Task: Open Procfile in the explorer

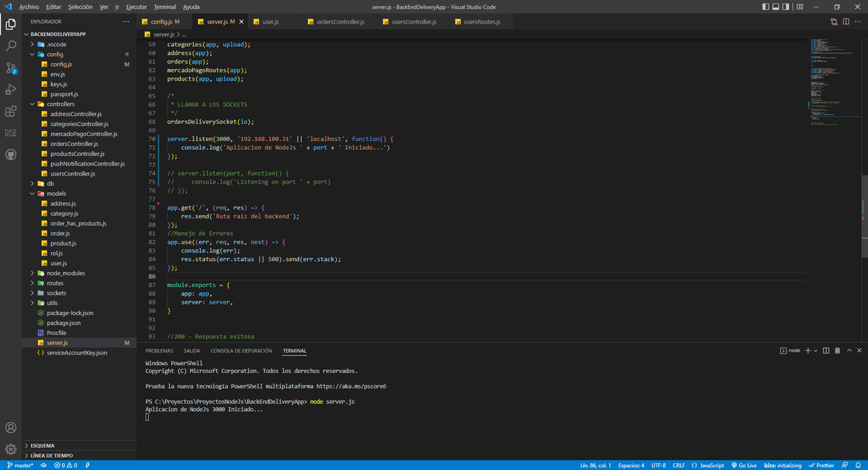Action: pyautogui.click(x=79, y=332)
